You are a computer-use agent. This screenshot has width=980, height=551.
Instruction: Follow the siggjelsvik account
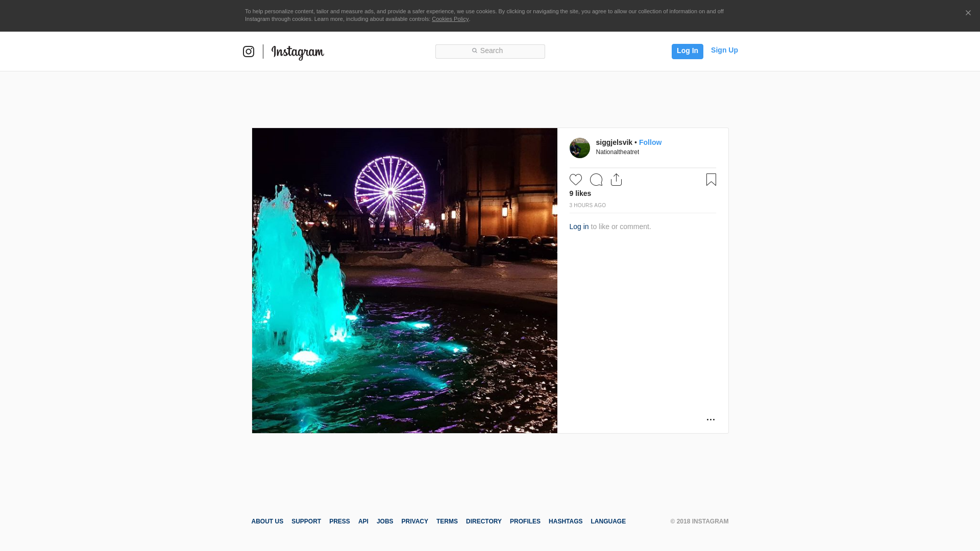pos(650,142)
